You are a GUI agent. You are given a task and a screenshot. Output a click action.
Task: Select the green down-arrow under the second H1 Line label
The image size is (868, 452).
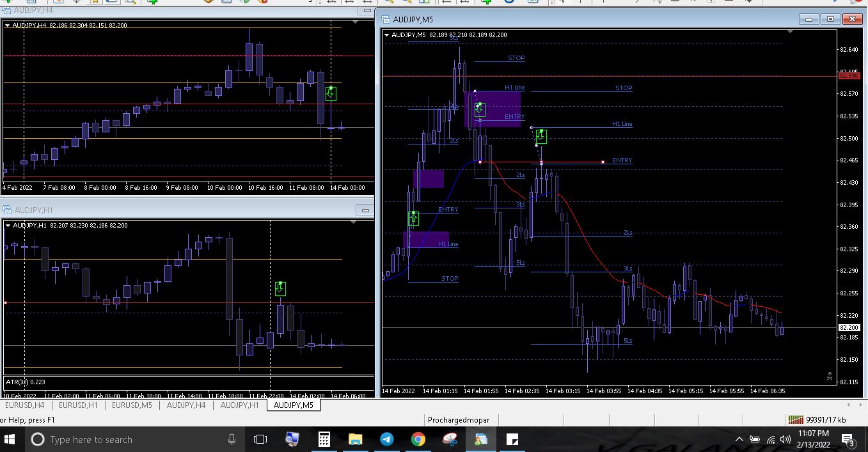541,136
